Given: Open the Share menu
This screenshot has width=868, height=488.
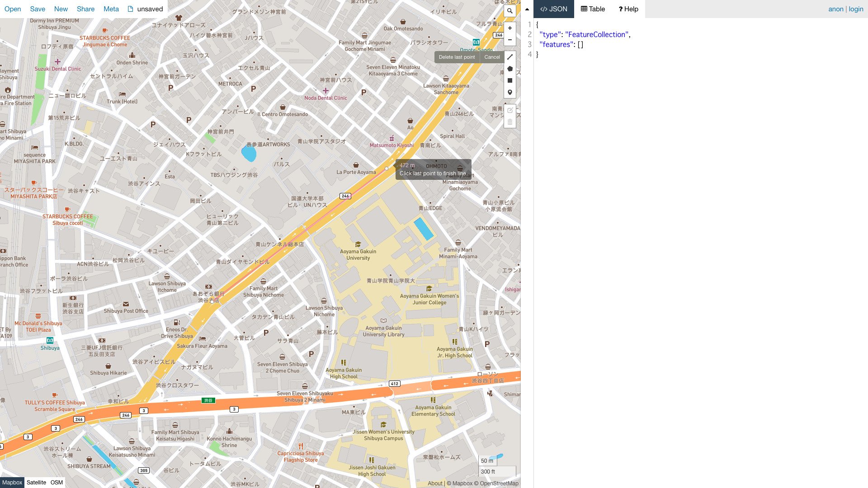Looking at the screenshot, I should point(85,9).
